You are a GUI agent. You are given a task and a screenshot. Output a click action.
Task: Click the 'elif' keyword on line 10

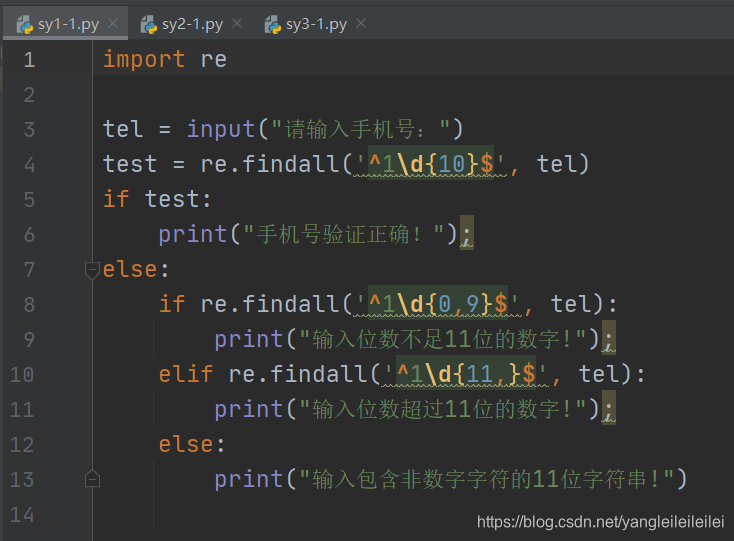(x=186, y=374)
